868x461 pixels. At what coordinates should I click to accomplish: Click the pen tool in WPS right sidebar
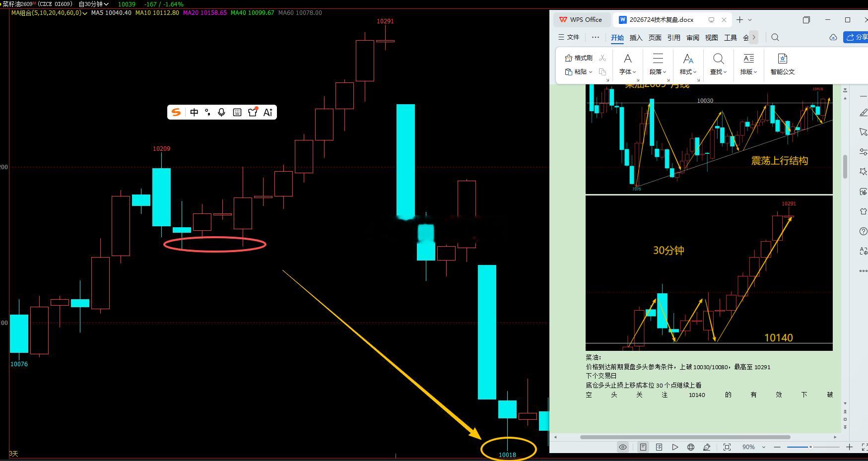(x=864, y=113)
